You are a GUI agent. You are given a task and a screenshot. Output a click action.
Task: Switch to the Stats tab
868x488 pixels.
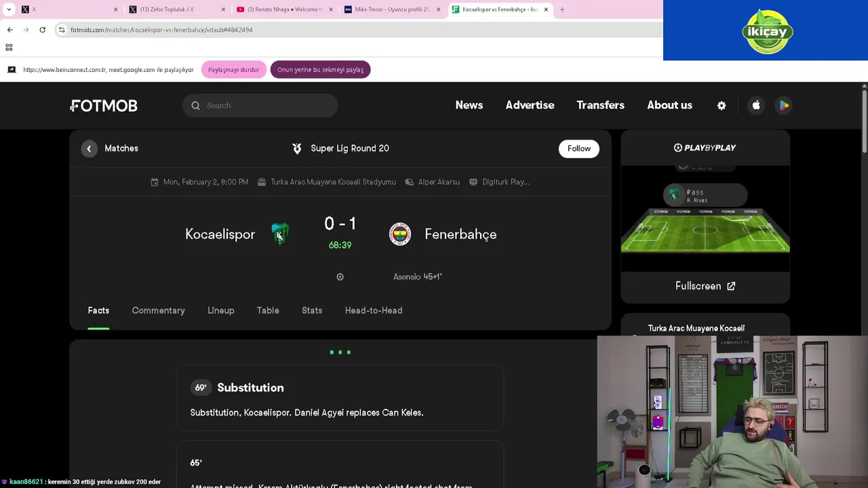coord(312,310)
